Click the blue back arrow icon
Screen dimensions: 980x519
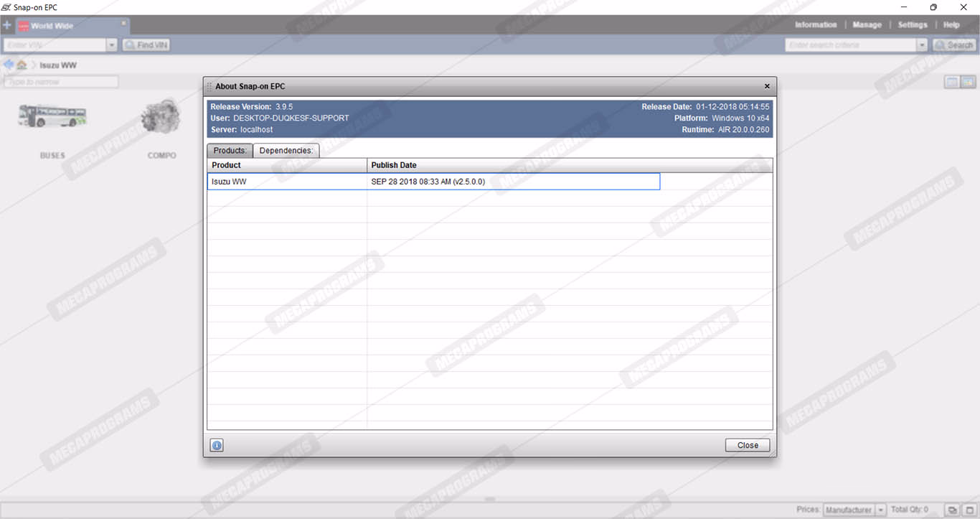click(9, 65)
